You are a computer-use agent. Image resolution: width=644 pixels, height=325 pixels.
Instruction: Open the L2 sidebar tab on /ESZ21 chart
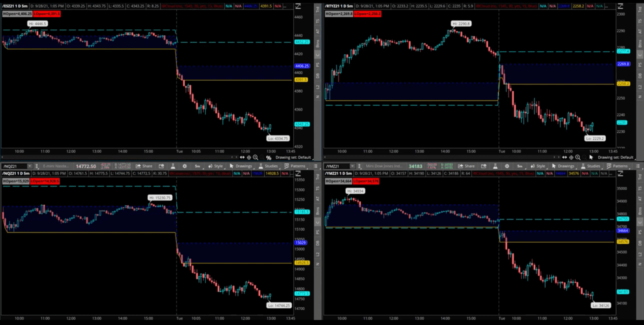pyautogui.click(x=318, y=86)
